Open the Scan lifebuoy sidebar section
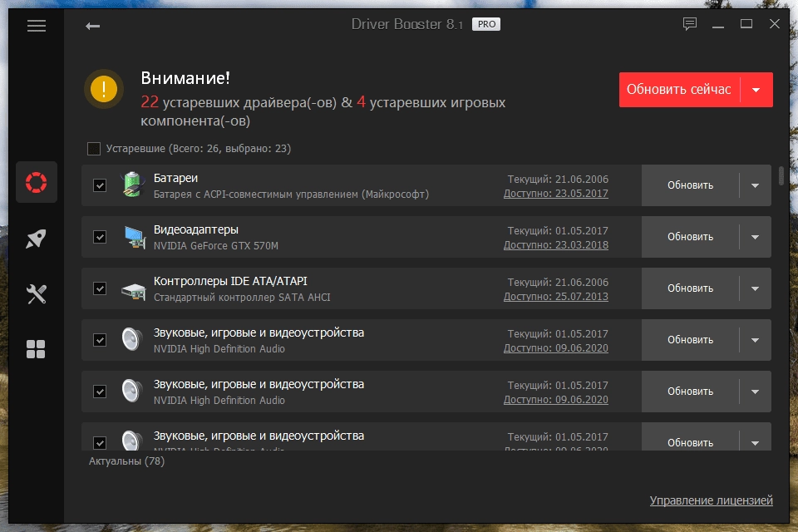The width and height of the screenshot is (798, 532). pos(36,182)
